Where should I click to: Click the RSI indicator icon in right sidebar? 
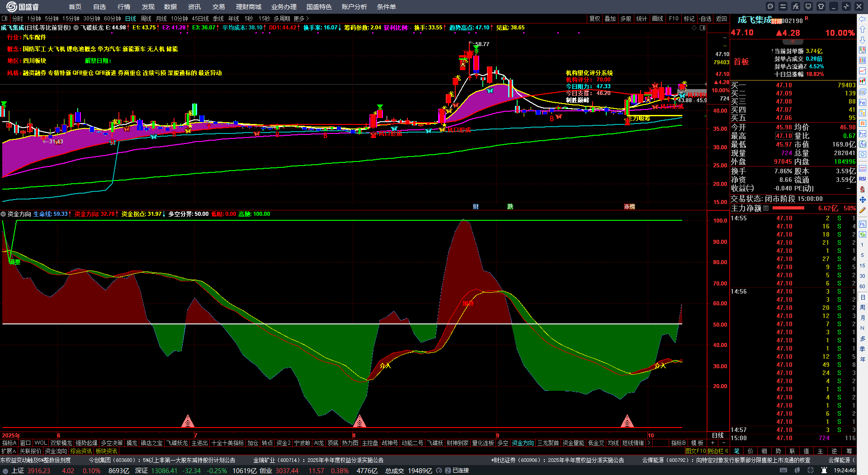(863, 179)
